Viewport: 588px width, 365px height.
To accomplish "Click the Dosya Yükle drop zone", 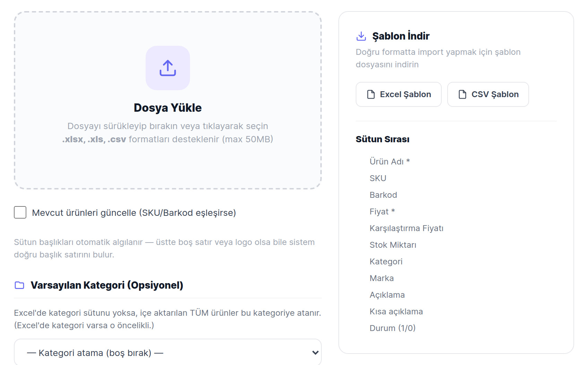I will (168, 100).
